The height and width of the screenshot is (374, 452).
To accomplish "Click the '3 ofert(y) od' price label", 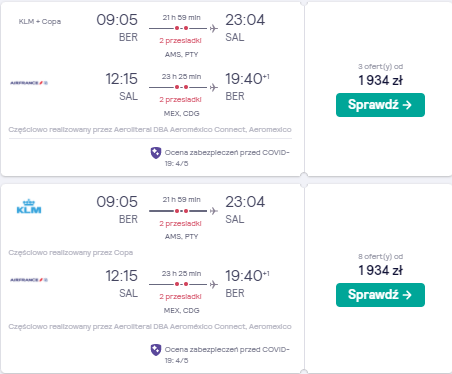I will [x=380, y=66].
